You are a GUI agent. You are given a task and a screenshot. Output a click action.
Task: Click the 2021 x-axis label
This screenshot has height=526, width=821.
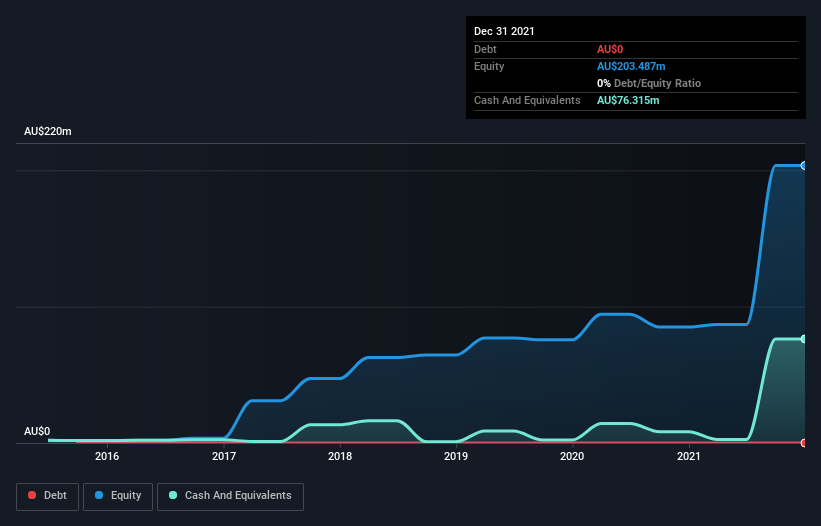coord(689,456)
